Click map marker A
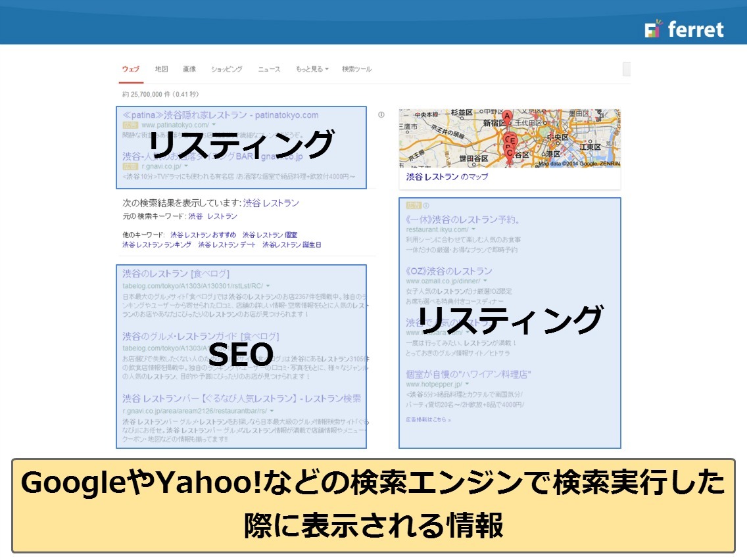Image resolution: width=747 pixels, height=560 pixels. [x=507, y=116]
